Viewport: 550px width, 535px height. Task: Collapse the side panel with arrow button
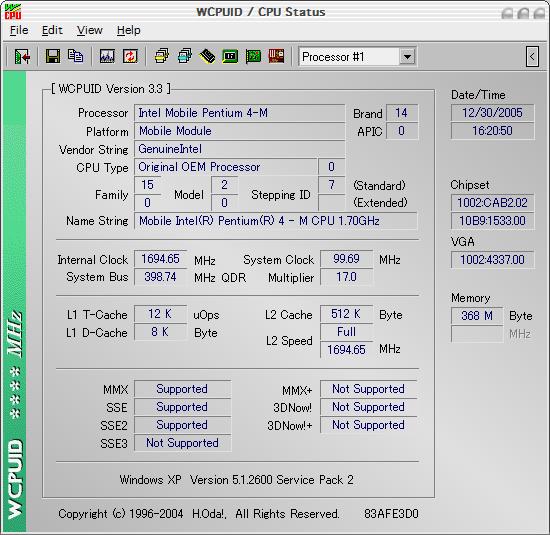[532, 56]
